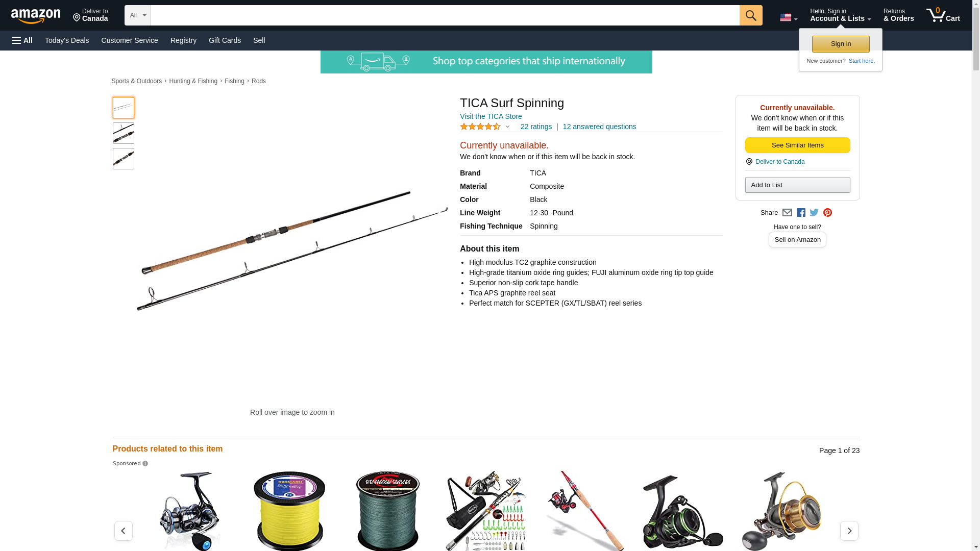Image resolution: width=980 pixels, height=551 pixels.
Task: Open Add to List dropdown
Action: tap(797, 185)
